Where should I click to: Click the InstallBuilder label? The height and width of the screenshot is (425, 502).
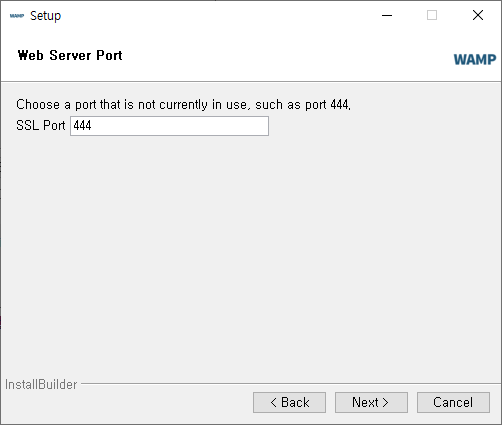[41, 384]
